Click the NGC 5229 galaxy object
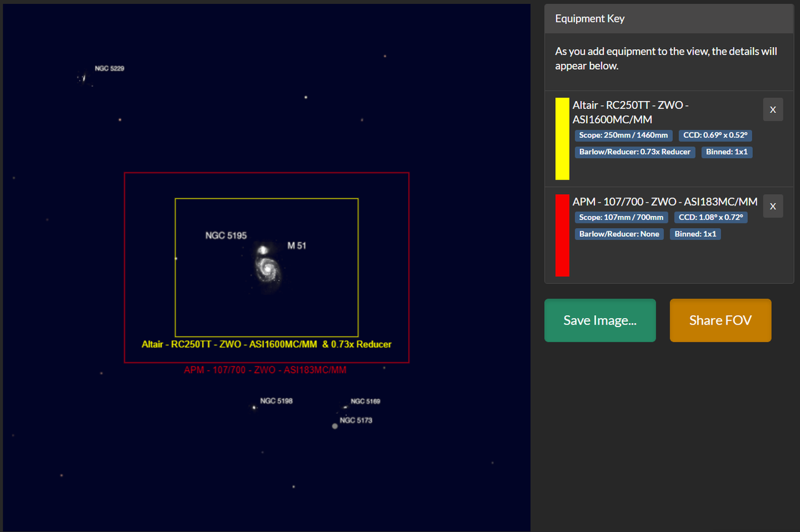800x532 pixels. click(x=84, y=78)
